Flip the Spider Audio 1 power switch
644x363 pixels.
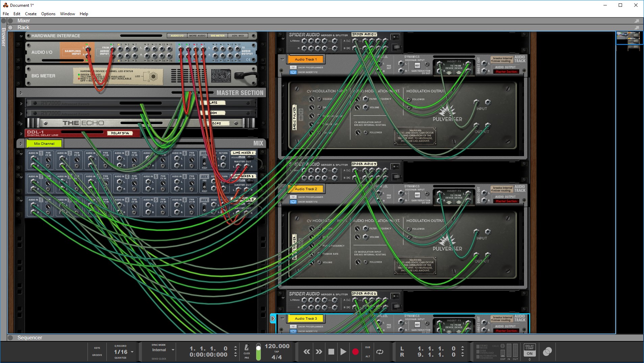[x=396, y=37]
